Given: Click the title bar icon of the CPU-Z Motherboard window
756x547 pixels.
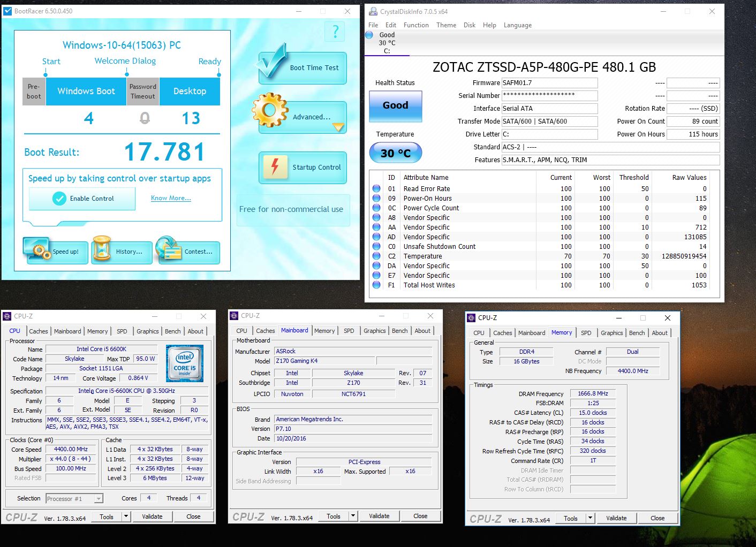Looking at the screenshot, I should [x=234, y=316].
